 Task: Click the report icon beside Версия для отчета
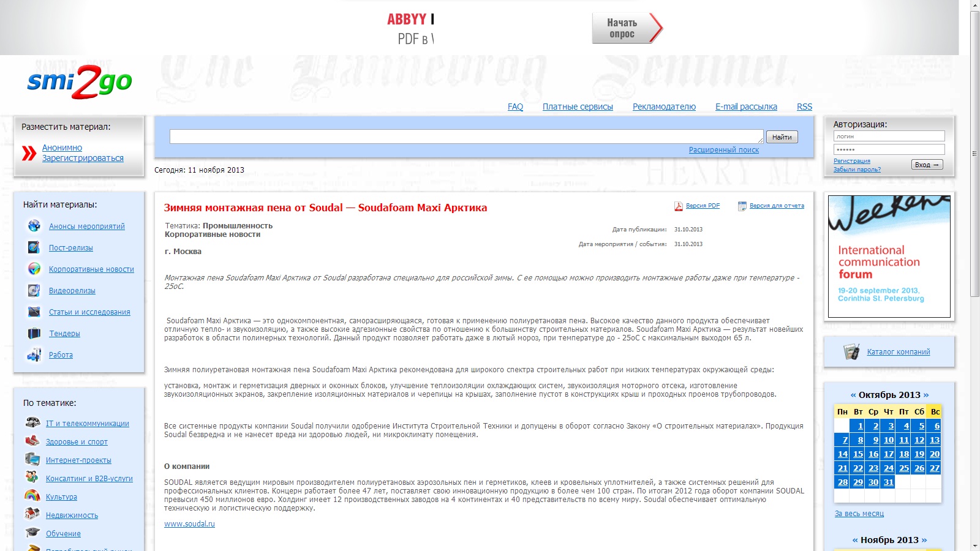click(742, 206)
